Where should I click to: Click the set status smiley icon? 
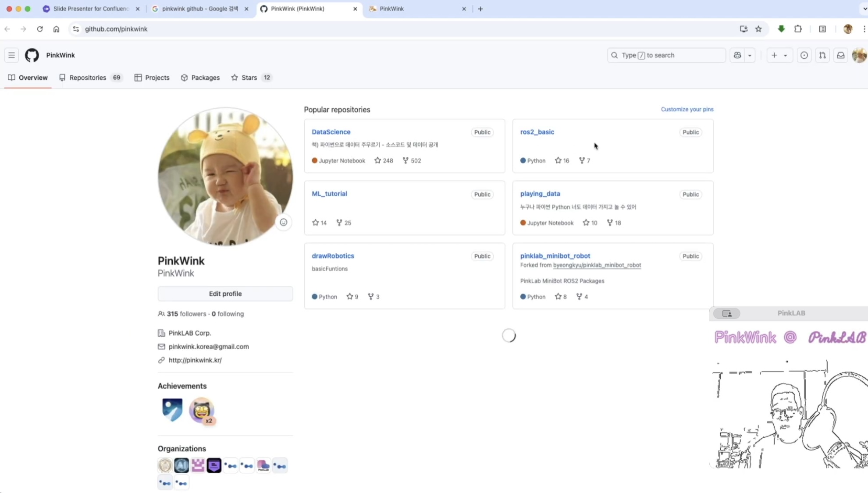pyautogui.click(x=284, y=222)
